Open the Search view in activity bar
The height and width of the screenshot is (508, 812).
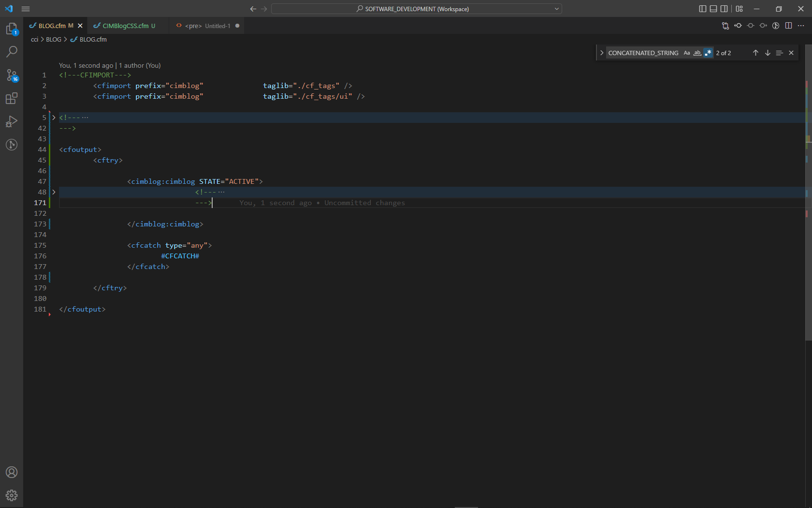coord(12,51)
